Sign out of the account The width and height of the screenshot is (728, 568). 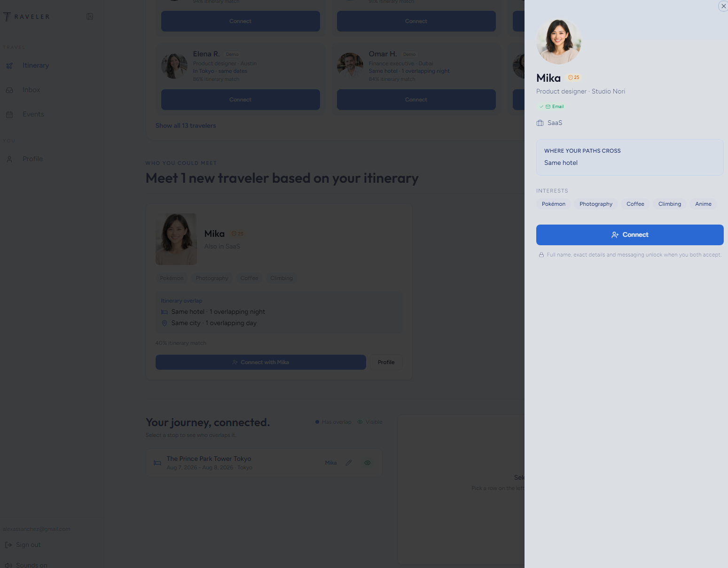click(x=23, y=545)
